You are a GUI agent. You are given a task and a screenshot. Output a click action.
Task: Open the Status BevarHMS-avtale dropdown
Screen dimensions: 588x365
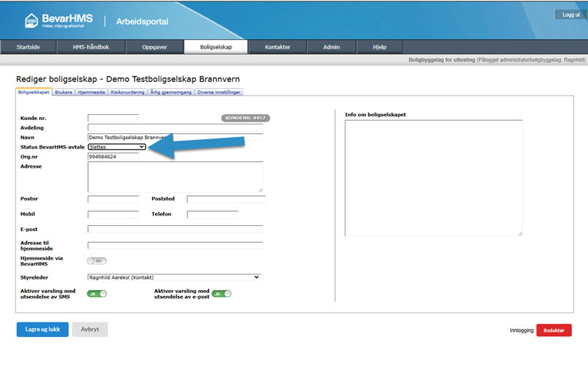pos(117,146)
